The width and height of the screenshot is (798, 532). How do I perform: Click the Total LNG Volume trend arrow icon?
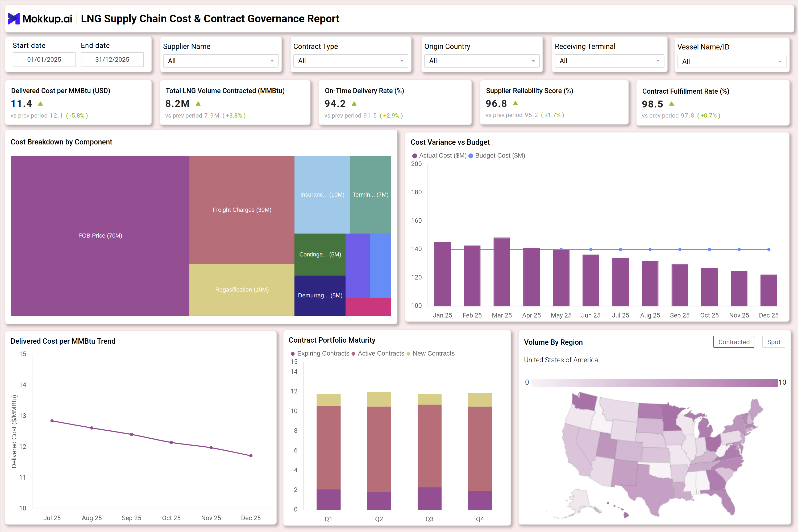click(x=198, y=103)
